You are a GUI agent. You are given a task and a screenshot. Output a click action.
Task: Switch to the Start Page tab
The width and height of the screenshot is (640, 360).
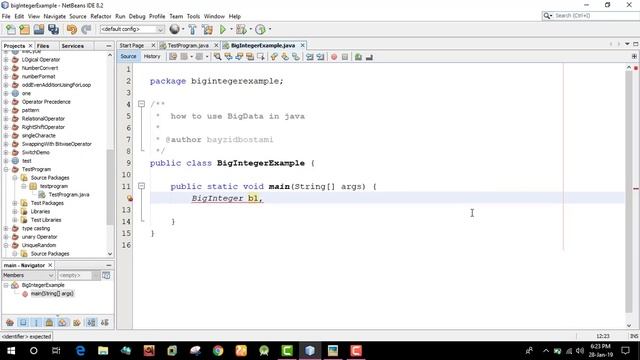point(131,45)
